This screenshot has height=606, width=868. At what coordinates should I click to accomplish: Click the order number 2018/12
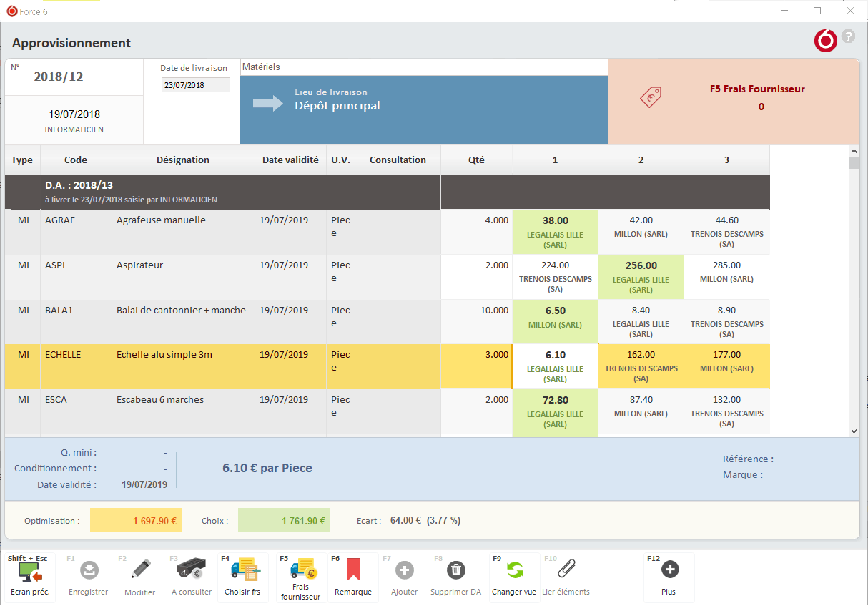coord(59,77)
